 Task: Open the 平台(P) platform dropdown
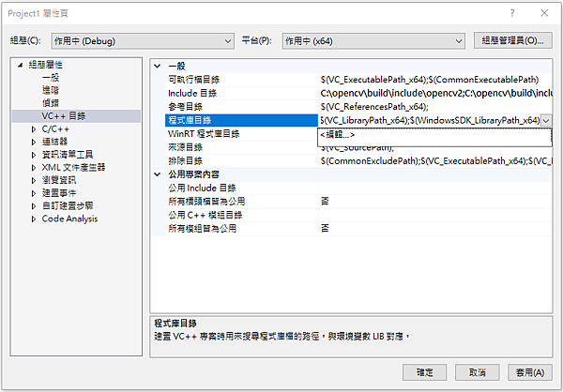pyautogui.click(x=373, y=41)
